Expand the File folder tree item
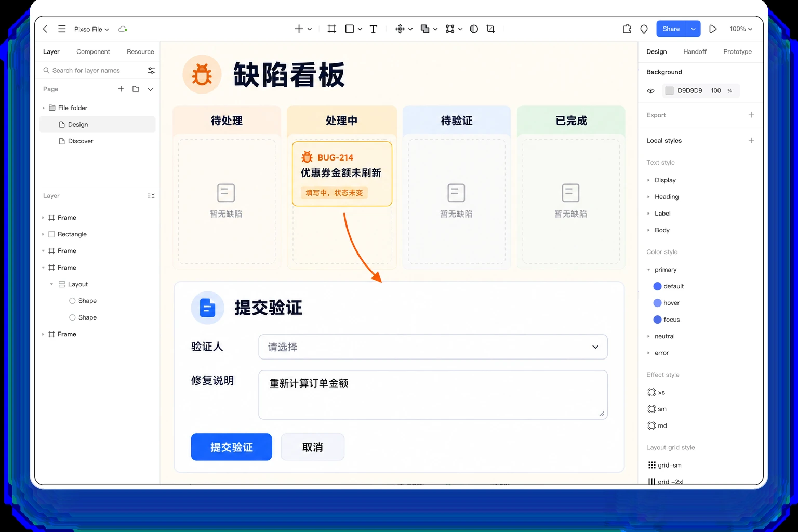 coord(44,108)
